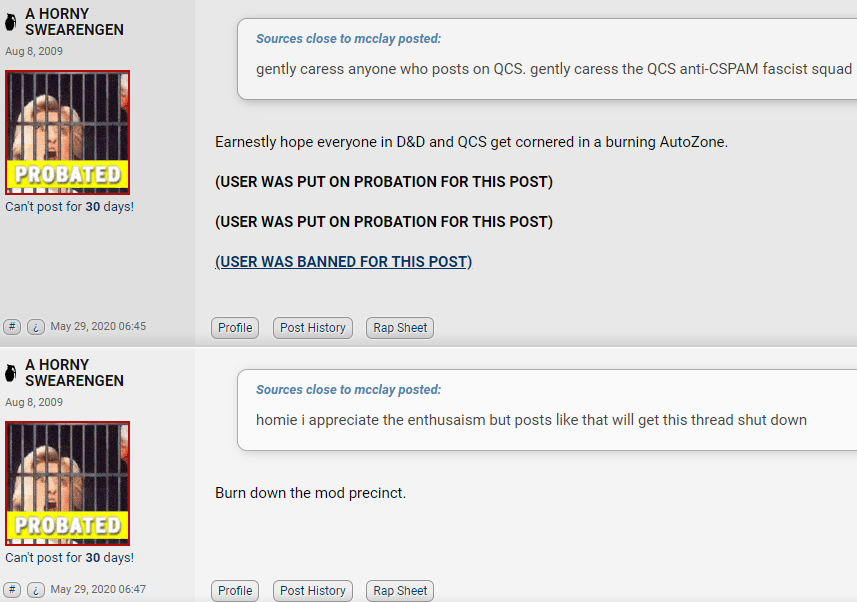This screenshot has height=602, width=857.
Task: Click username A HORNY SWEARENGEN on second post
Action: pyautogui.click(x=74, y=373)
